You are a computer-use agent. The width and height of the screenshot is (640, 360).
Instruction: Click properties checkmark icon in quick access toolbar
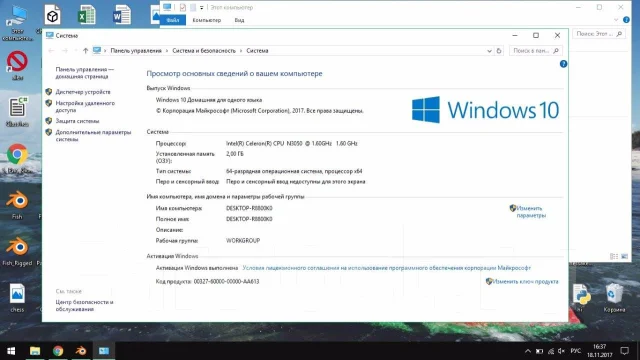182,7
